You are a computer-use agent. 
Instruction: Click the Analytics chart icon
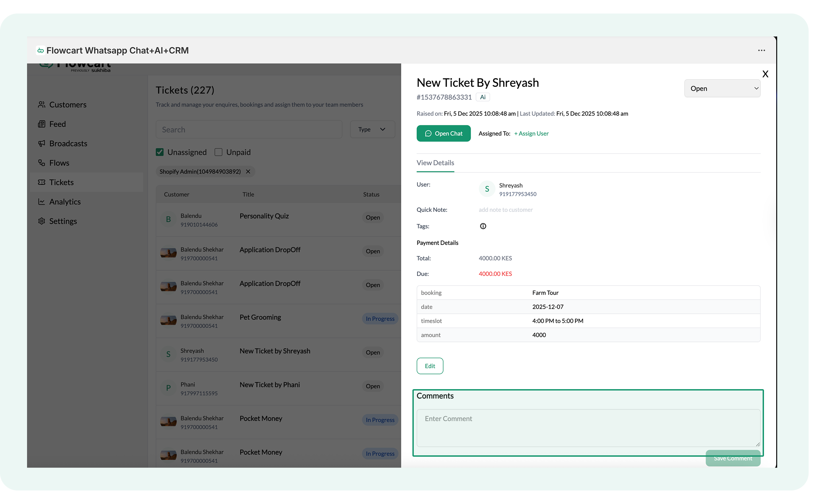coord(42,202)
